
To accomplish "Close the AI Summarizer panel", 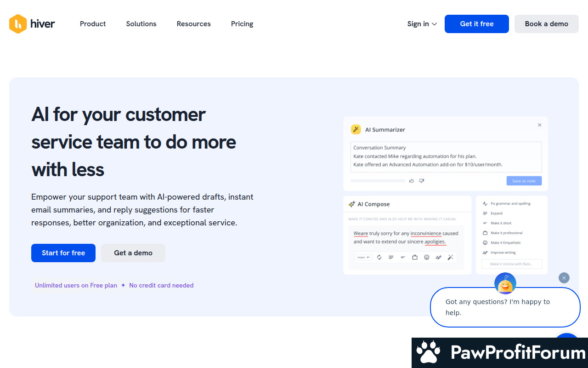I will coord(540,125).
